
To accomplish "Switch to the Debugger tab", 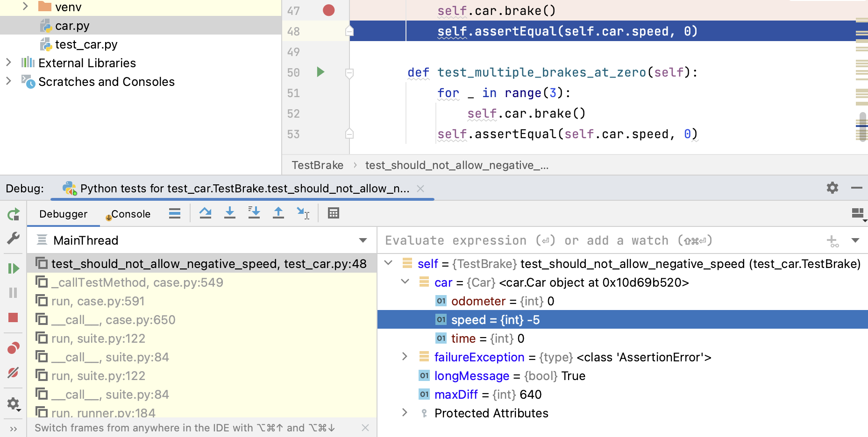I will click(x=63, y=214).
